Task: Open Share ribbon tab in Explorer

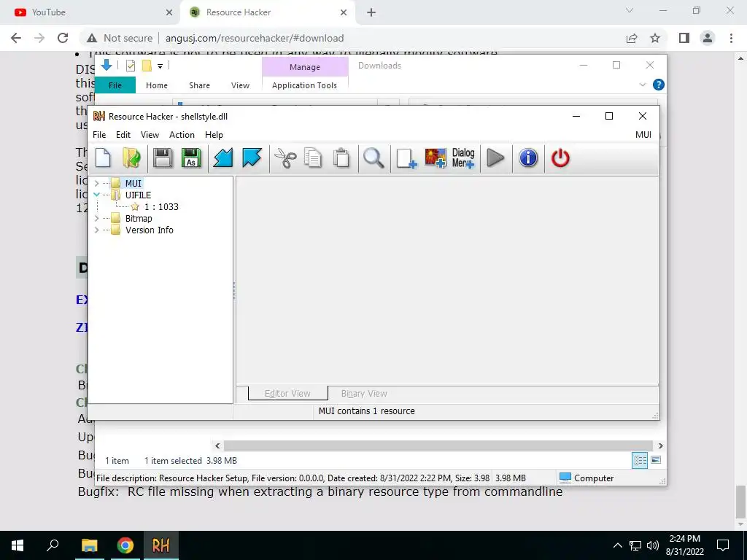Action: click(x=199, y=85)
